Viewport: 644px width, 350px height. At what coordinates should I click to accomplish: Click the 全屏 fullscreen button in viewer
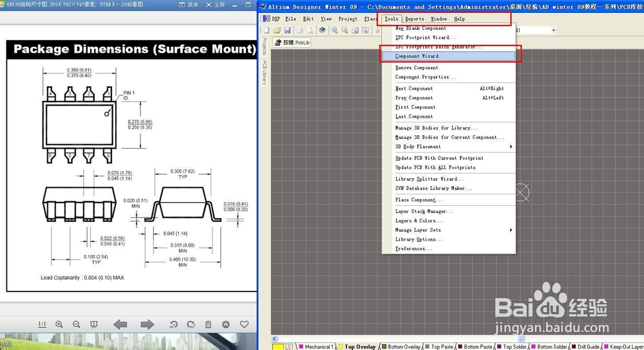(x=215, y=5)
